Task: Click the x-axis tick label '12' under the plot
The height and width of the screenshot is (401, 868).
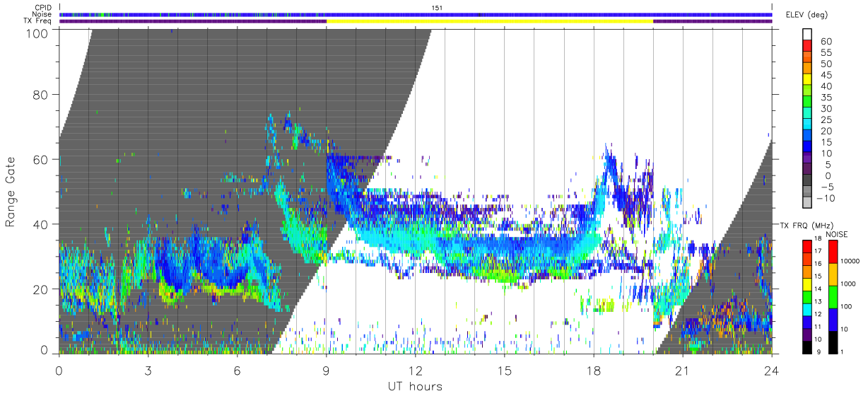Action: pos(416,371)
